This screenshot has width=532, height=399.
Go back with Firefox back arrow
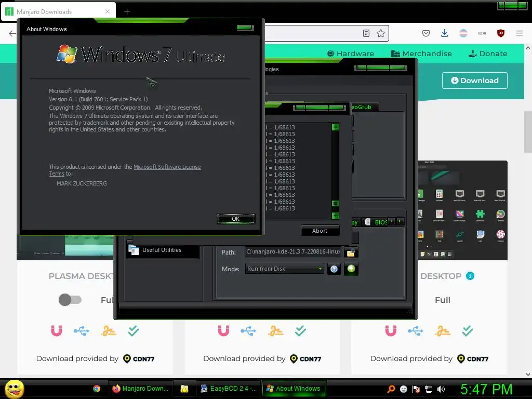tap(12, 33)
